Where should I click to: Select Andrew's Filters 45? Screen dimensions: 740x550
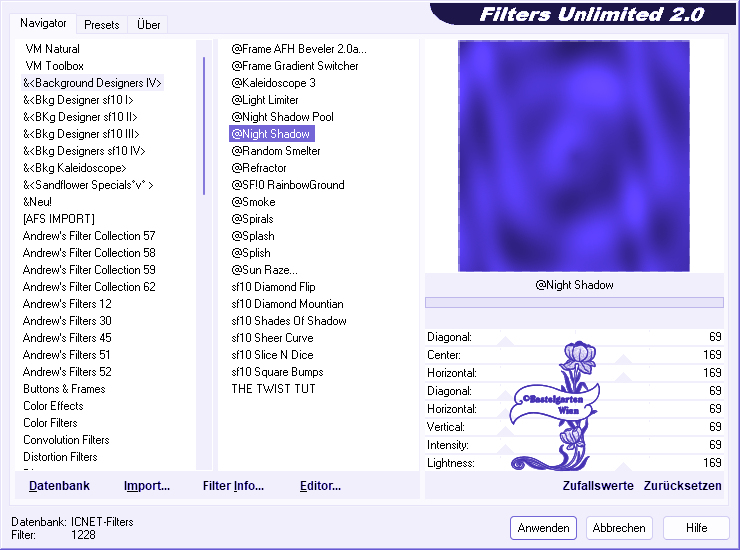[x=67, y=338]
